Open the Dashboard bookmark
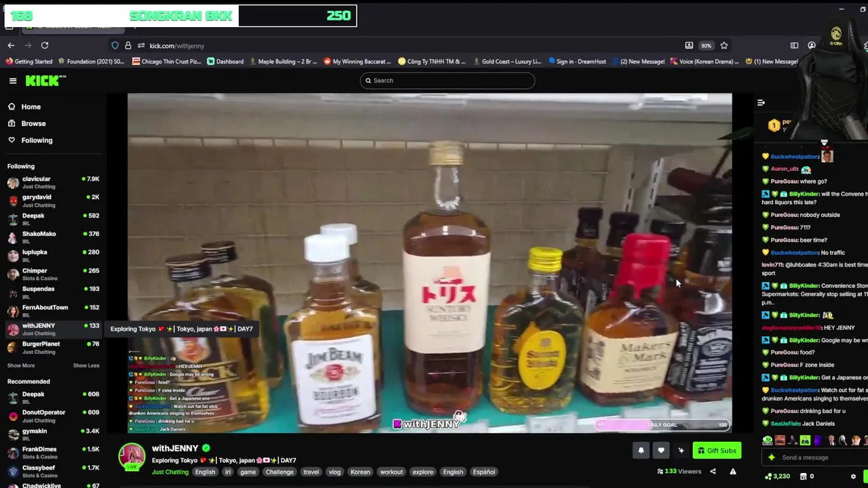Screen dimensions: 868x488 [225, 62]
